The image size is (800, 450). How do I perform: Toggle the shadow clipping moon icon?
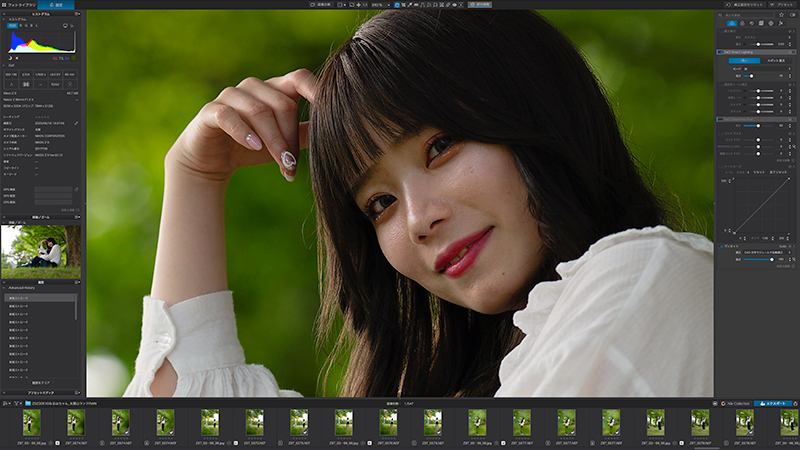[x=10, y=58]
